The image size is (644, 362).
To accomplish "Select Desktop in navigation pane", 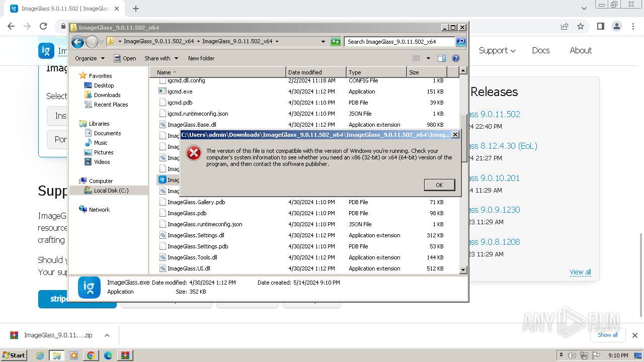I will 104,85.
